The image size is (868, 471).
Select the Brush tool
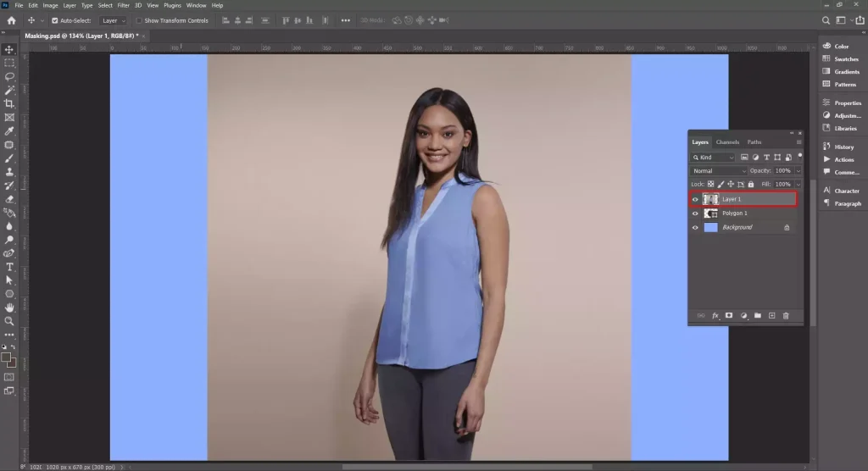click(x=9, y=158)
